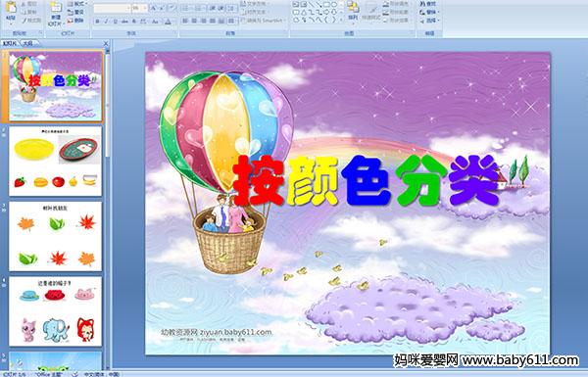Select slide 2 thumbnail with fruit plates
Screen dimensions: 588x377
coord(56,162)
